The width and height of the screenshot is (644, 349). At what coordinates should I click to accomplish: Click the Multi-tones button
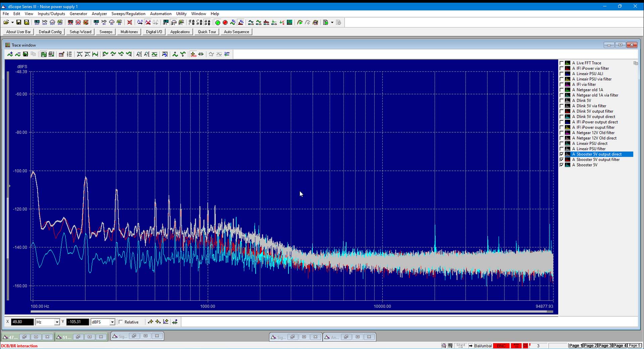point(129,32)
